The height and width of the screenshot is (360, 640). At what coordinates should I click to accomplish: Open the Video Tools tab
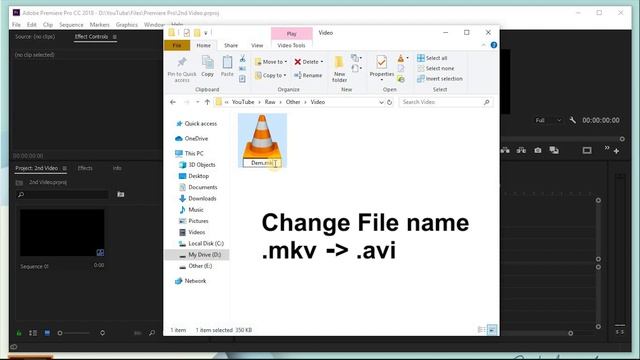(291, 45)
